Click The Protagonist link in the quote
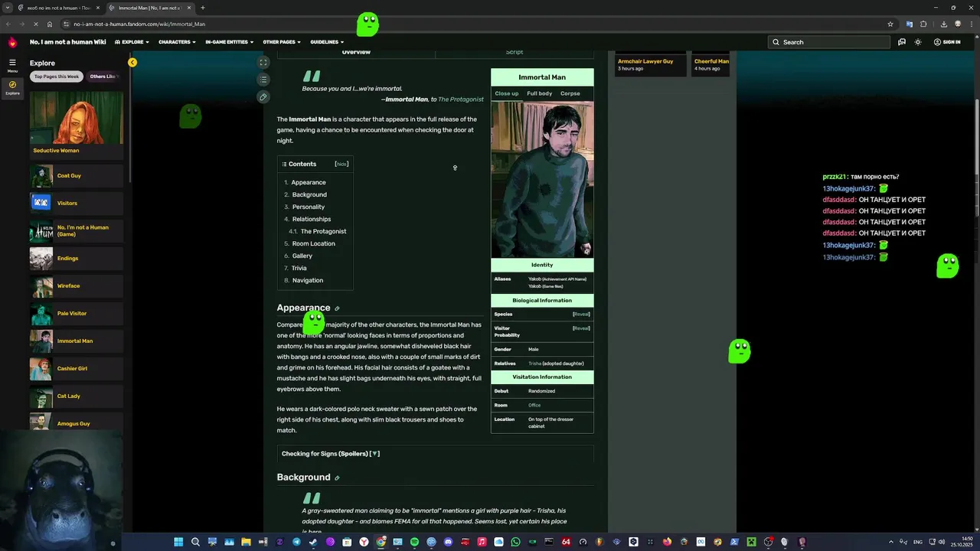Screen dimensions: 980x551 (x=461, y=99)
